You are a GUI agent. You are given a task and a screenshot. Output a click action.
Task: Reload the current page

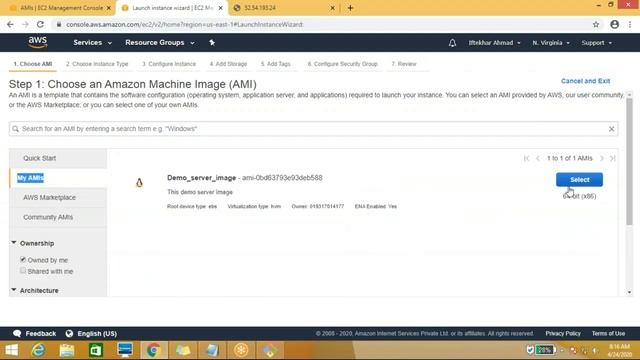click(x=40, y=24)
